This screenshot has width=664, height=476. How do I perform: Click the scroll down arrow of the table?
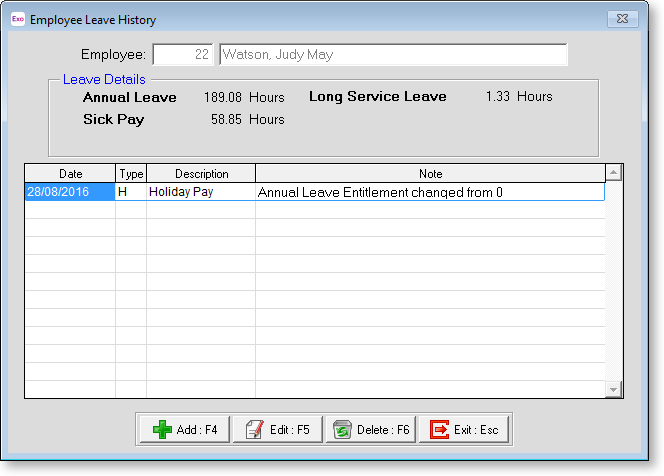[x=614, y=389]
